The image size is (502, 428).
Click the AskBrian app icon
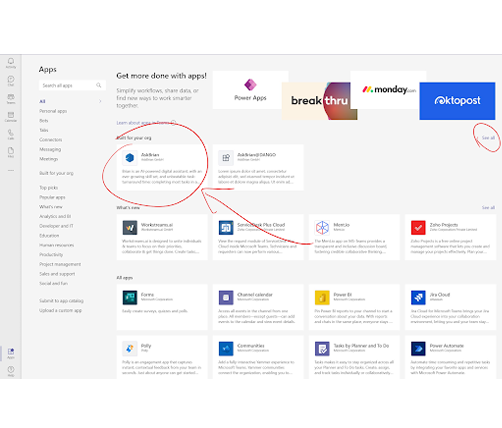tap(130, 158)
